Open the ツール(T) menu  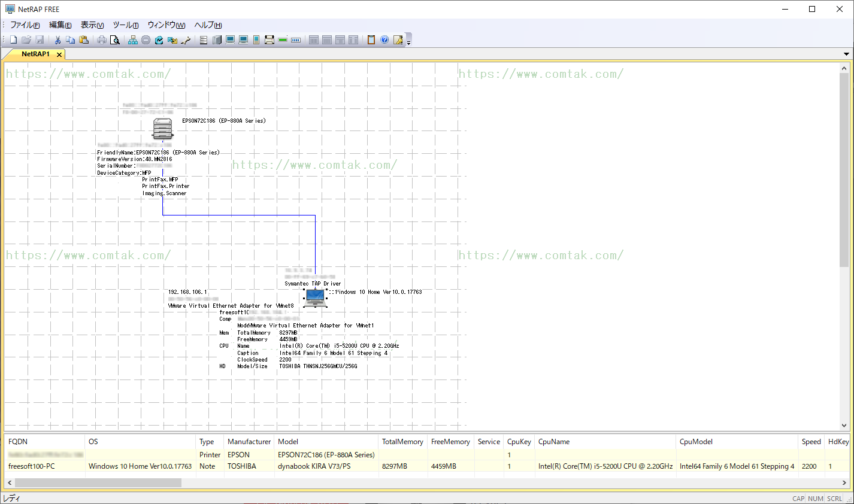pos(126,25)
